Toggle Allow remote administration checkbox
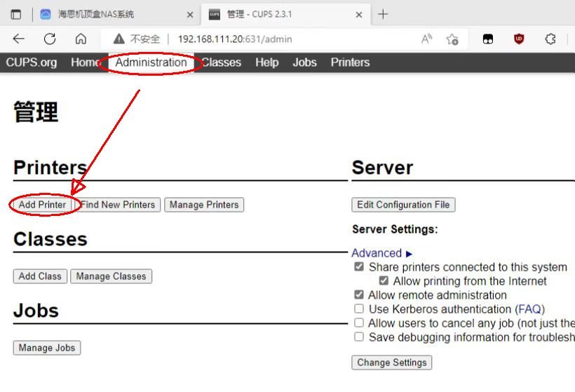 point(359,295)
